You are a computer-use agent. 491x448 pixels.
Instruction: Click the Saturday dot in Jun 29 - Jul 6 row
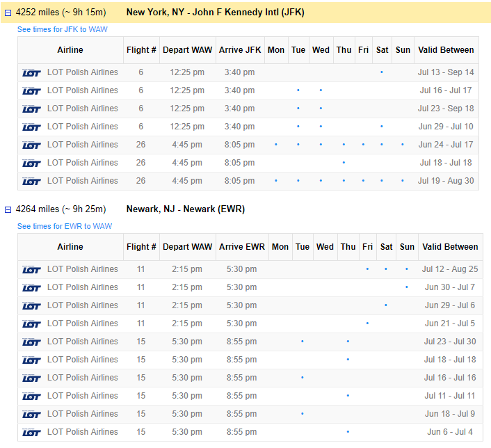pyautogui.click(x=386, y=305)
